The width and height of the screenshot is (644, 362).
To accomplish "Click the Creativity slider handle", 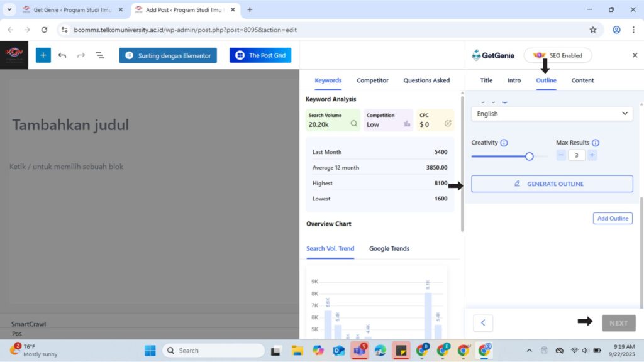I will coord(529,156).
